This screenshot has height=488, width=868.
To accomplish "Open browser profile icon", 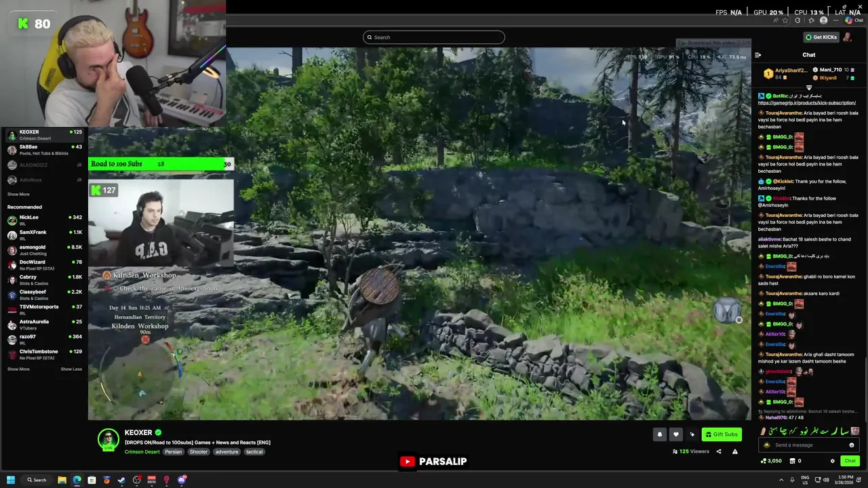I will tap(823, 20).
